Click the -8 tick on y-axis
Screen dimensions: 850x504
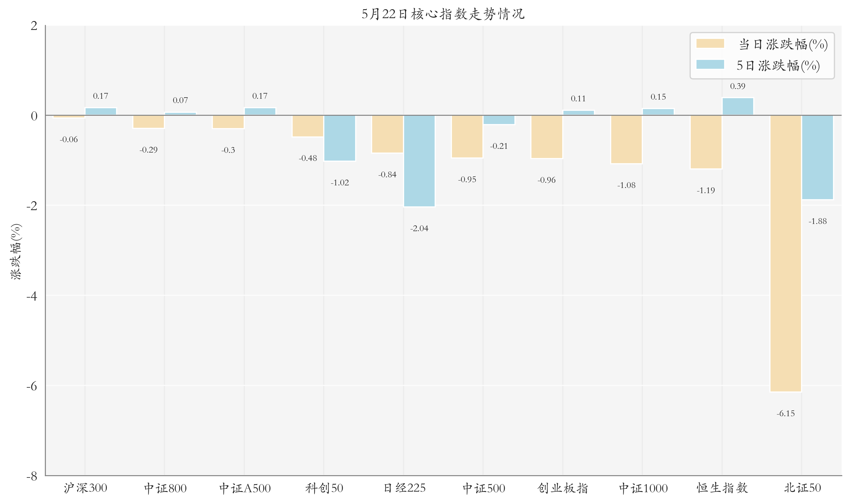(x=32, y=476)
